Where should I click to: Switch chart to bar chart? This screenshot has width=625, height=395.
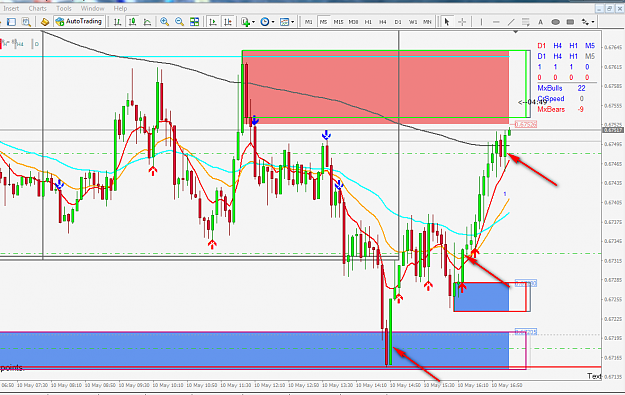117,22
